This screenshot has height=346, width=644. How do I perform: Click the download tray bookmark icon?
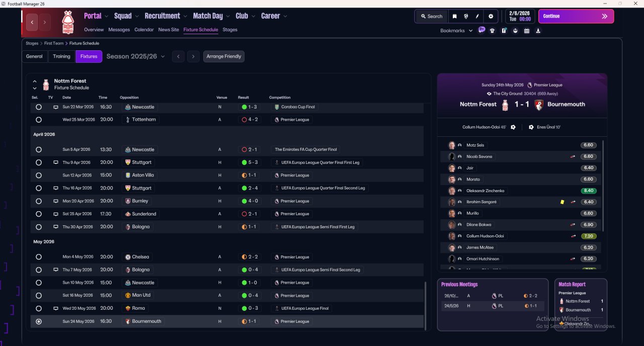tap(538, 31)
